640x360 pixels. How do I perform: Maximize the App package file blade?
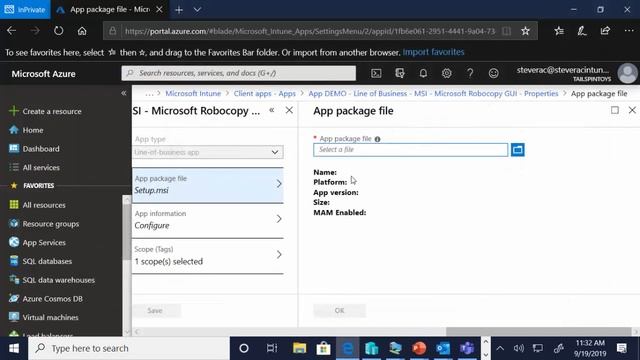point(615,110)
